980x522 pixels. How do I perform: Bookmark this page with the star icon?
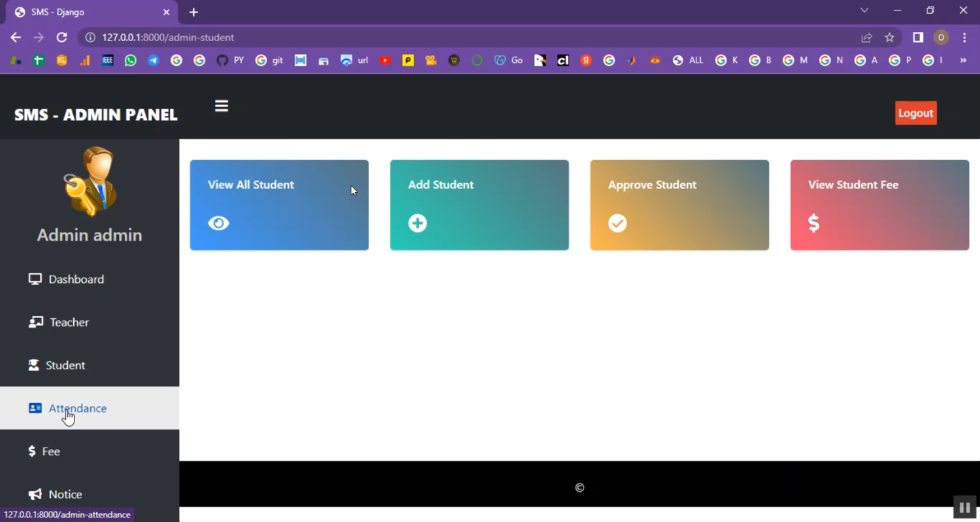pos(889,38)
